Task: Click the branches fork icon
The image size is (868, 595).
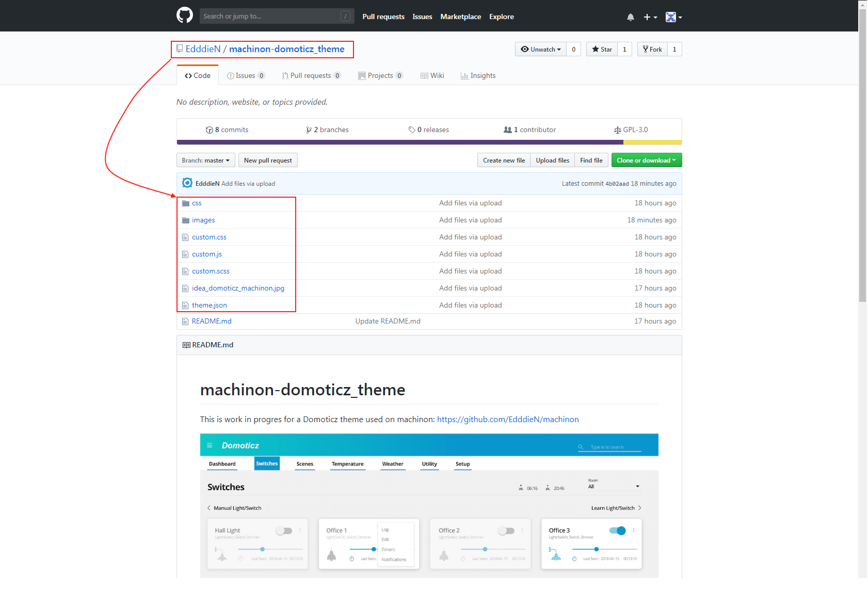Action: [x=309, y=130]
